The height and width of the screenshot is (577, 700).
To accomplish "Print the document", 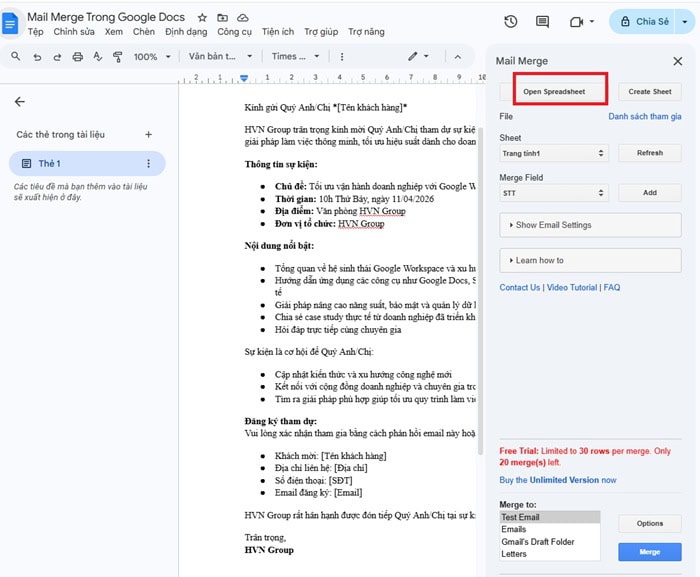I will (78, 57).
